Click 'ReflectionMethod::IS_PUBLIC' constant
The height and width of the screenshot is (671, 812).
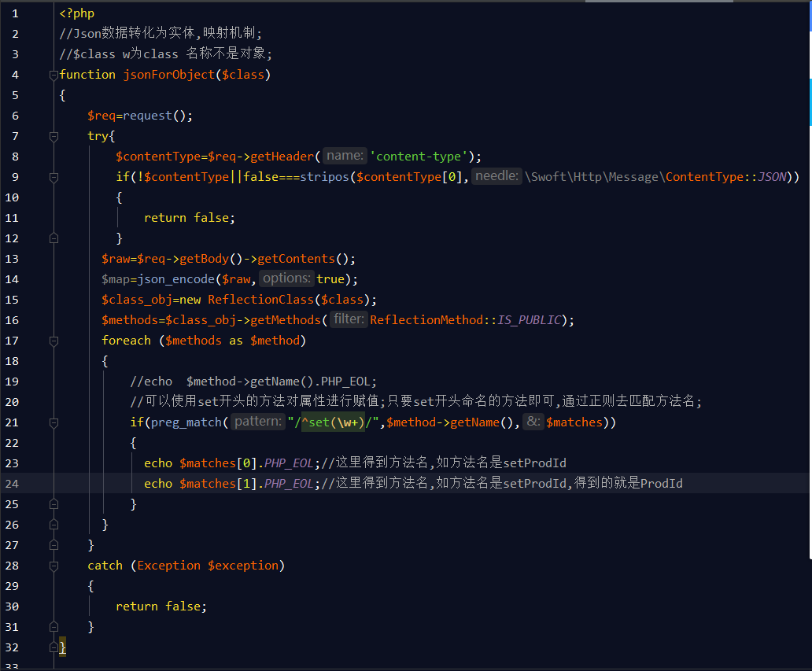pyautogui.click(x=466, y=320)
